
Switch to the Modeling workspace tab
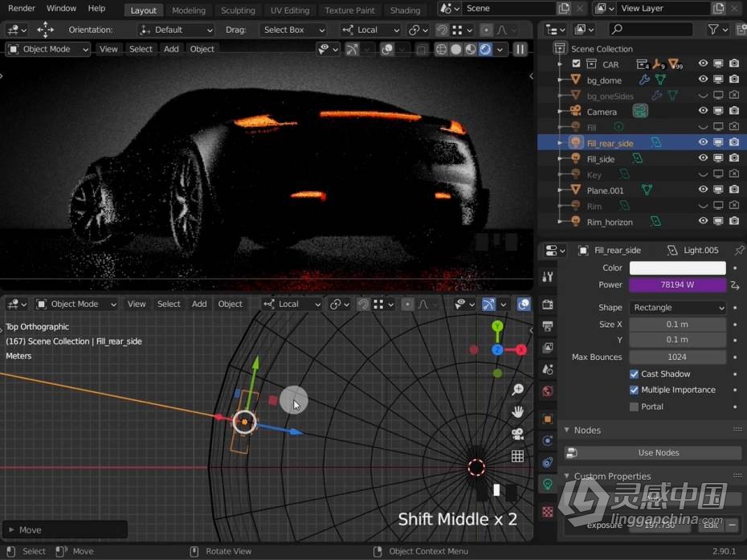point(189,10)
